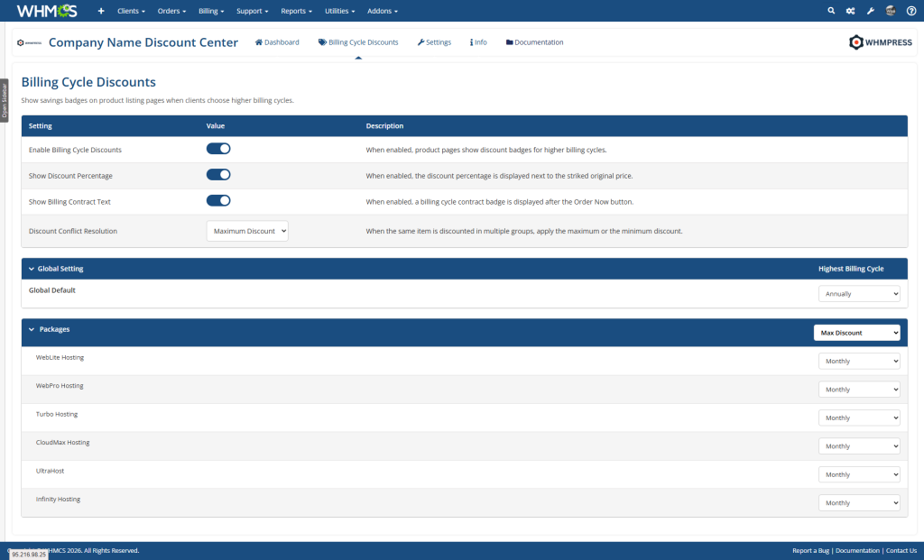Open the Orders menu
The height and width of the screenshot is (560, 924).
point(171,11)
